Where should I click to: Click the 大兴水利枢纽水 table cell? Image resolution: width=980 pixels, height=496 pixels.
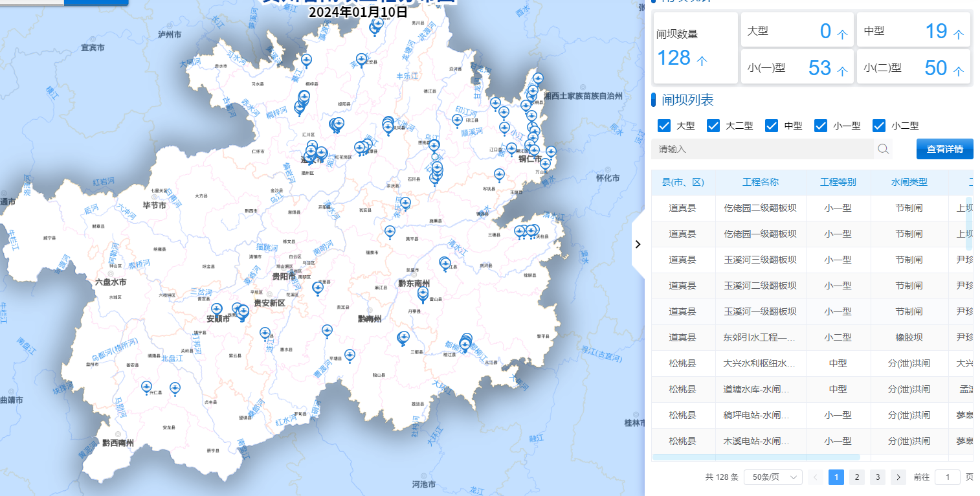pyautogui.click(x=761, y=363)
